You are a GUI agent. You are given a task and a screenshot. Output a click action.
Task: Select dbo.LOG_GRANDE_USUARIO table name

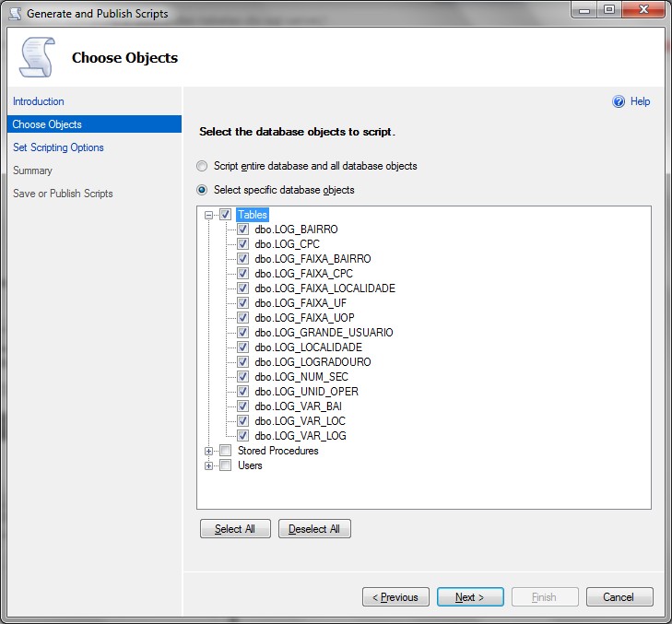click(324, 333)
